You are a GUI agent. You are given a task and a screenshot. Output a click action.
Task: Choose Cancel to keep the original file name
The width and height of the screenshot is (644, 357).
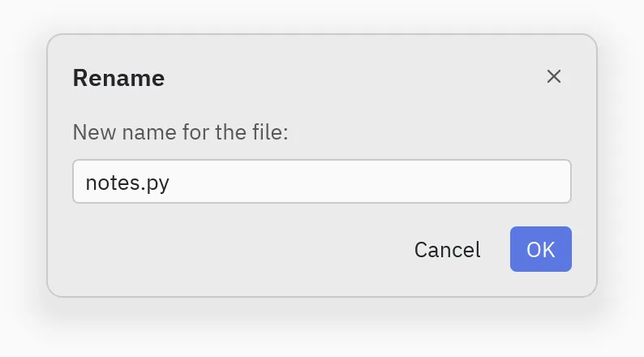tap(447, 249)
